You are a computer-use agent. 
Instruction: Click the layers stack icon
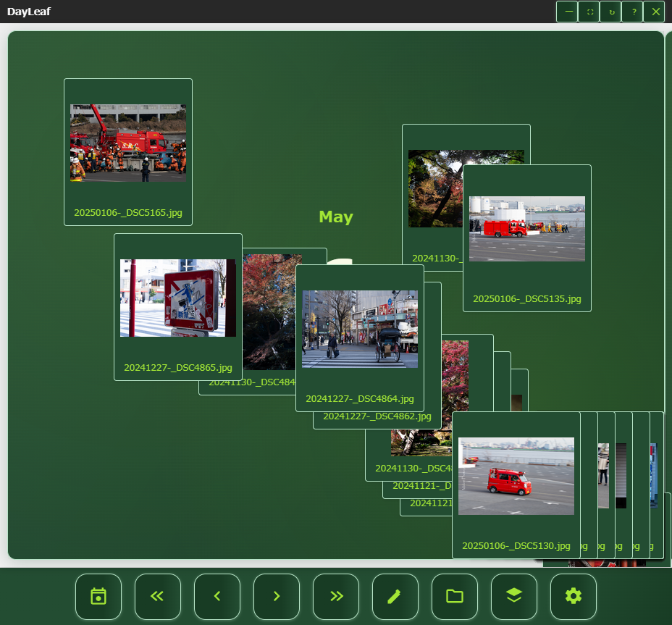click(514, 596)
